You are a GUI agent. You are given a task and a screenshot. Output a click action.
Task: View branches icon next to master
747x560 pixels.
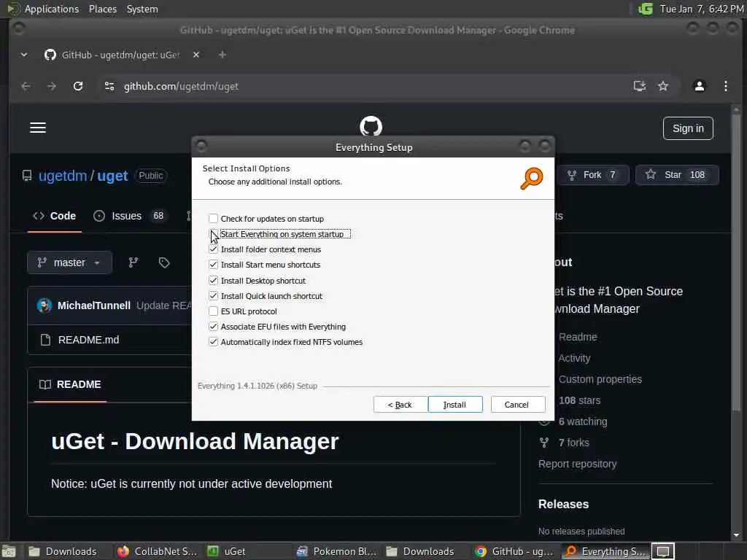click(133, 262)
